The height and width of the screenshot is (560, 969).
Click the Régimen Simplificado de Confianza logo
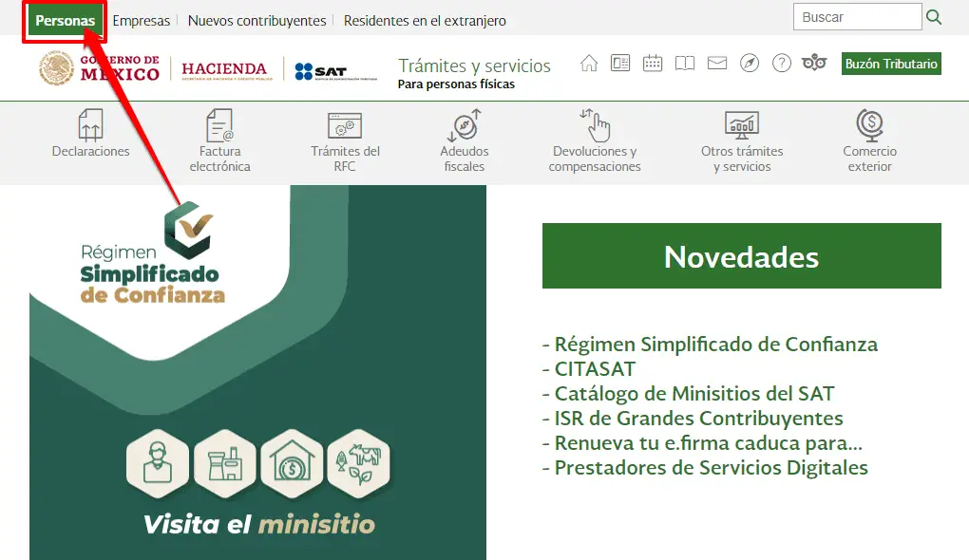click(153, 253)
